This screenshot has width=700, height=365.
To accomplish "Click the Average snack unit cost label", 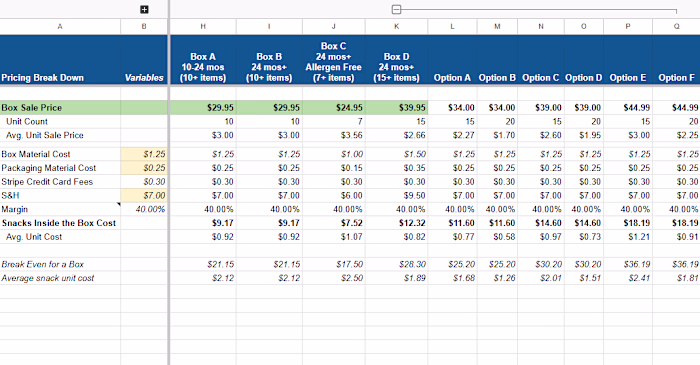I will 48,278.
